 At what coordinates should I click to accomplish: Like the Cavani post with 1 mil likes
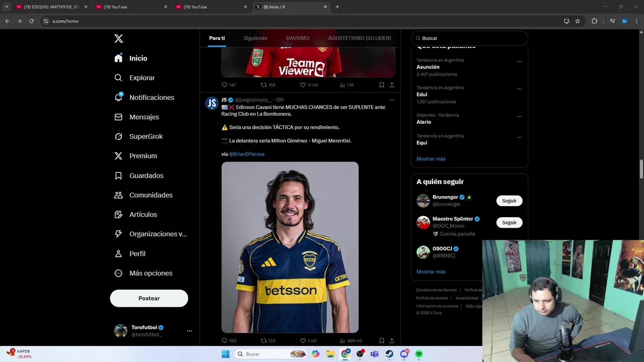coord(308,340)
